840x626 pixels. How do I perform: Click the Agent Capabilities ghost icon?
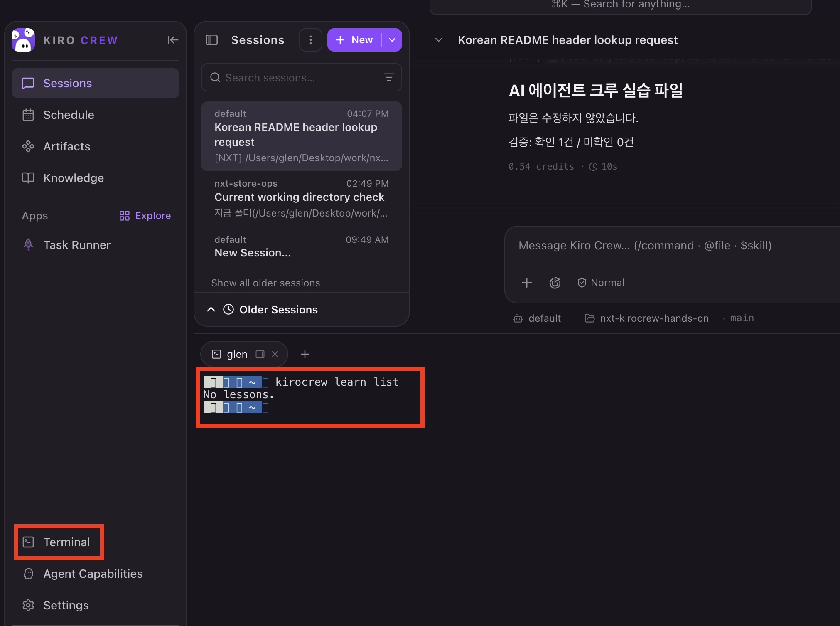28,574
